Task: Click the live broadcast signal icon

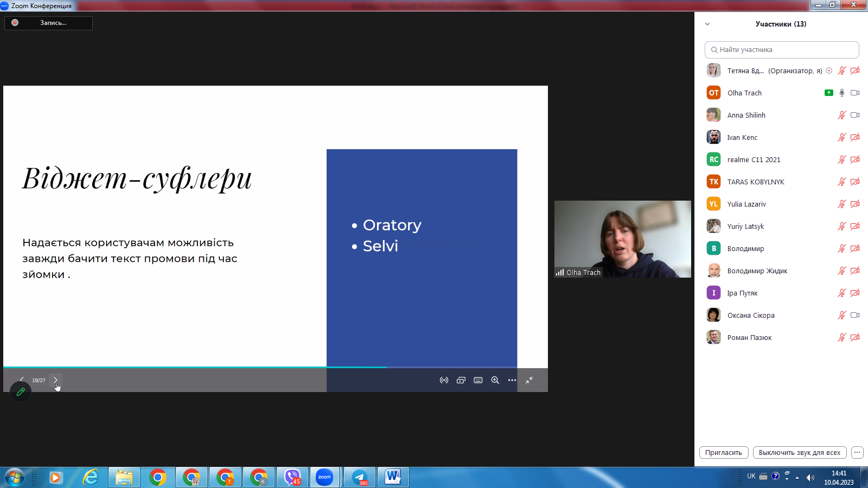Action: [x=444, y=380]
